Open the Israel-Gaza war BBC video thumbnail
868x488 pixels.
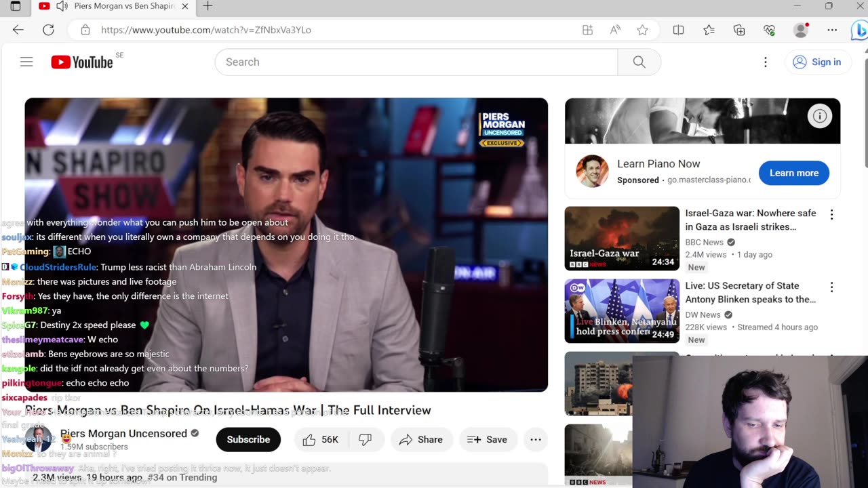(622, 239)
